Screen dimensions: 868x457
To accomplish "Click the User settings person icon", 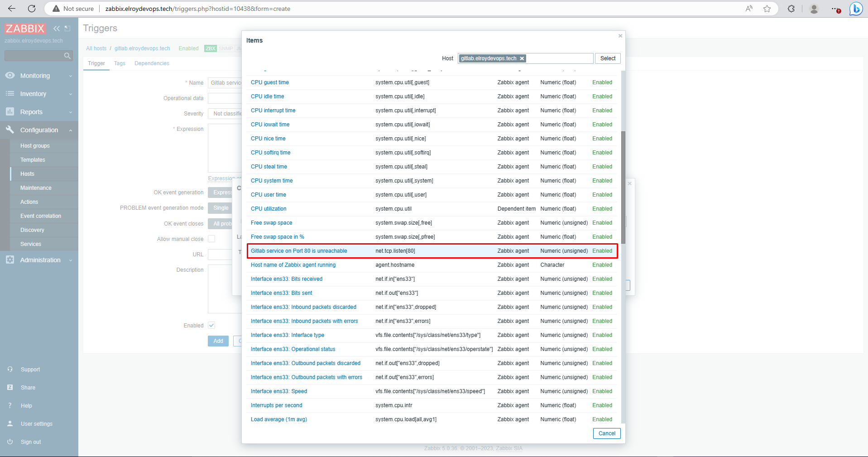I will pos(10,424).
